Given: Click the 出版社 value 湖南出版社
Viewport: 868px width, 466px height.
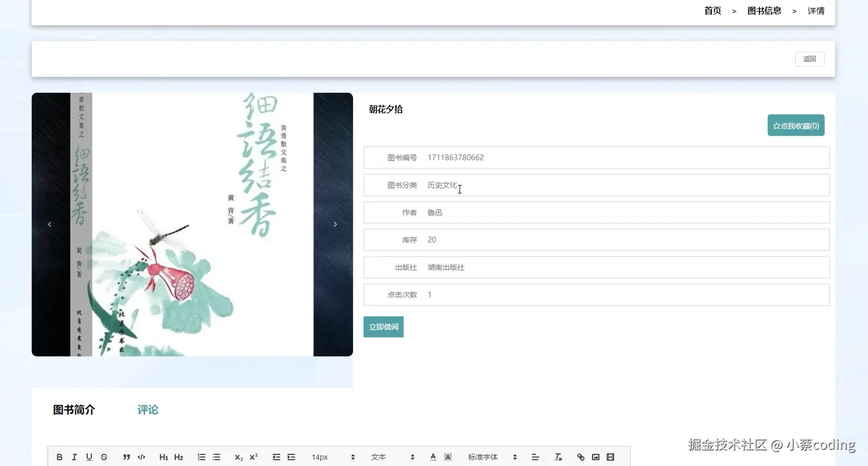Looking at the screenshot, I should [446, 267].
